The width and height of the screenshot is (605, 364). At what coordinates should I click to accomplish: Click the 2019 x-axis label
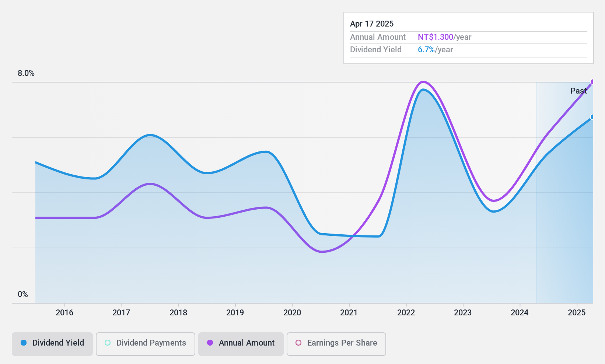point(235,313)
